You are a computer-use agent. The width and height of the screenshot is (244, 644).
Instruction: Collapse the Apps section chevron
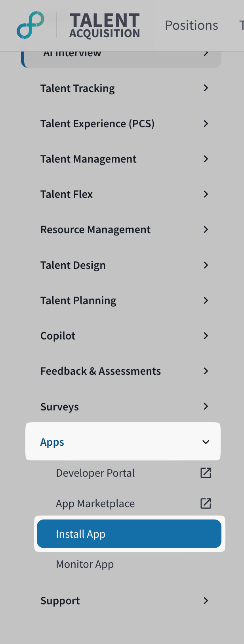[x=206, y=442]
